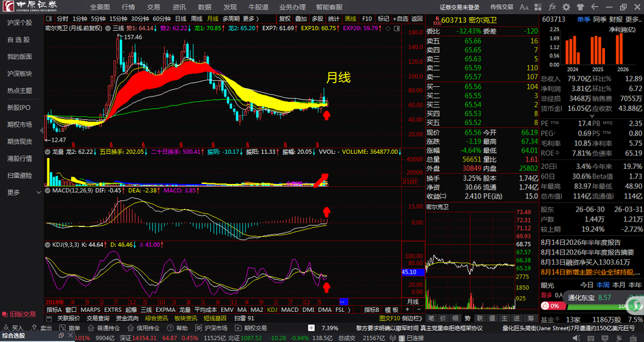The height and width of the screenshot is (342, 644).
Task: Click the panel icon left of 关联报价
Action: [x=49, y=318]
